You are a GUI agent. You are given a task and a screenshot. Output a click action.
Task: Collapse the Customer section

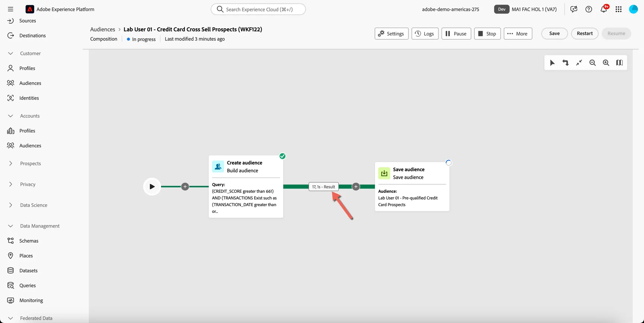pyautogui.click(x=10, y=53)
